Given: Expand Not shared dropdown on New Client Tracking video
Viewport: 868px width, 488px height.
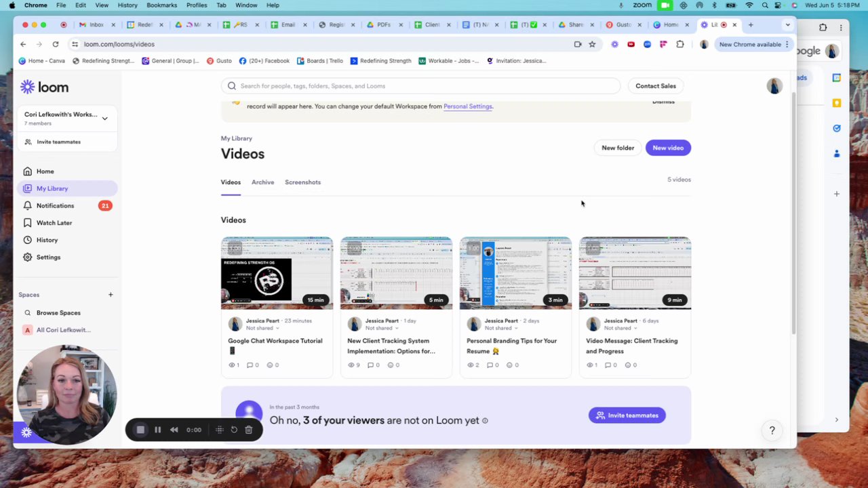Looking at the screenshot, I should 381,328.
